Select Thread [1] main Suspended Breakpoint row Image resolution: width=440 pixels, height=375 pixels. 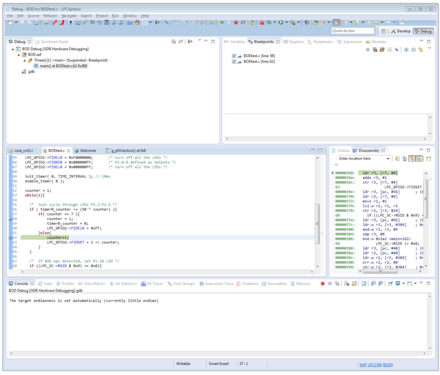(68, 60)
